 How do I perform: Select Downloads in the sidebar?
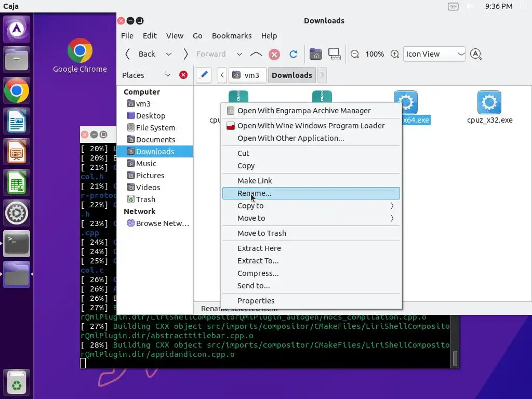click(155, 151)
